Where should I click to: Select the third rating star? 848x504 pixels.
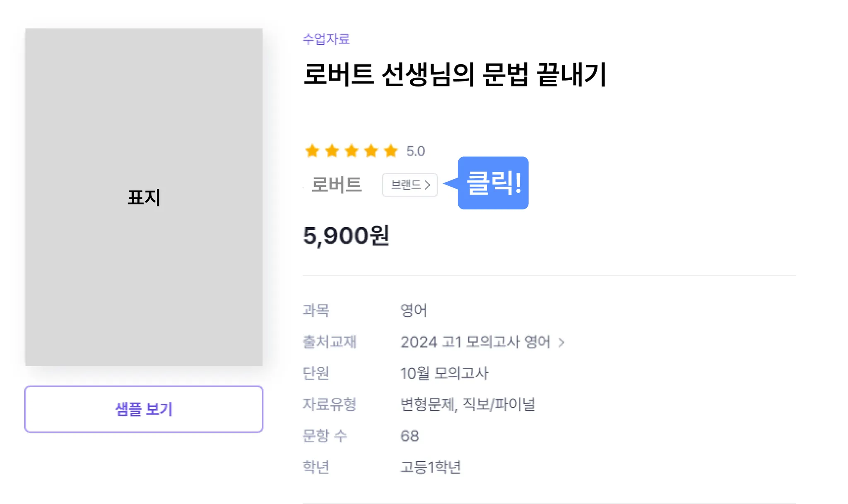pos(352,151)
